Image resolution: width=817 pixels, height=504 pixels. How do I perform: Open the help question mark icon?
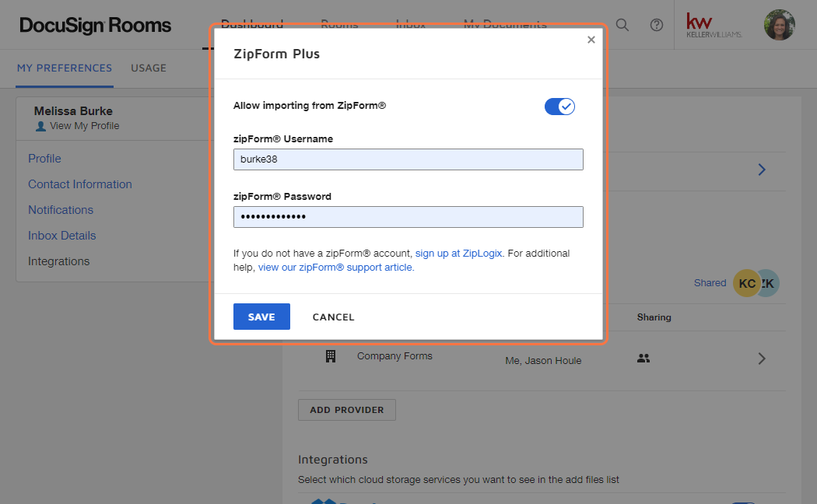click(657, 25)
